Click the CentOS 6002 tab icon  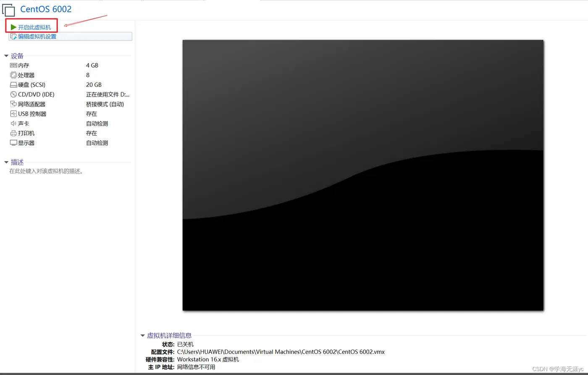click(x=8, y=10)
